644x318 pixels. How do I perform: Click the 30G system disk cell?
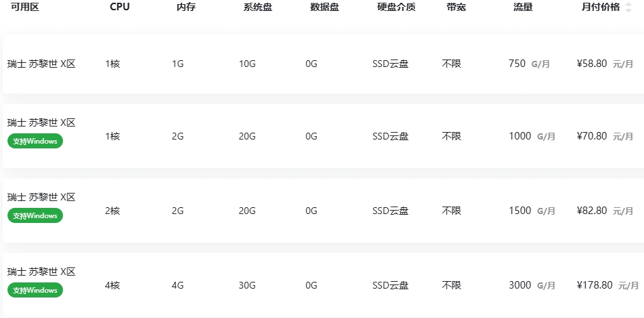tap(247, 285)
